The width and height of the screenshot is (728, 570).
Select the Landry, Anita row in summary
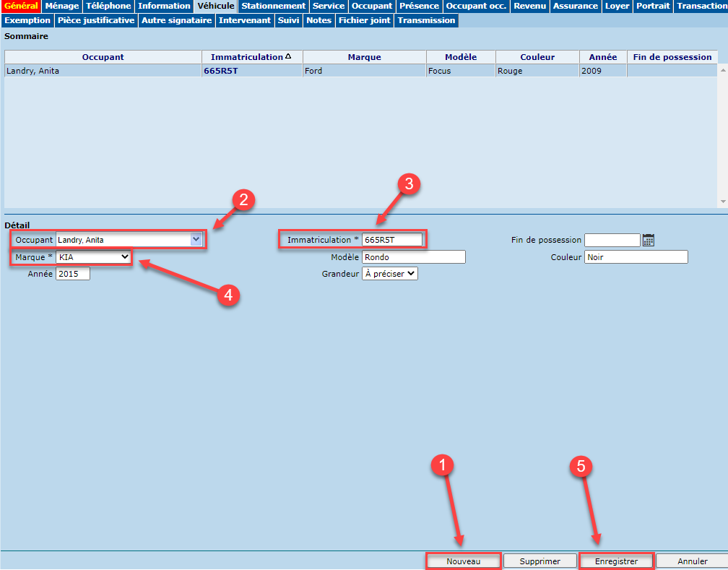click(101, 71)
